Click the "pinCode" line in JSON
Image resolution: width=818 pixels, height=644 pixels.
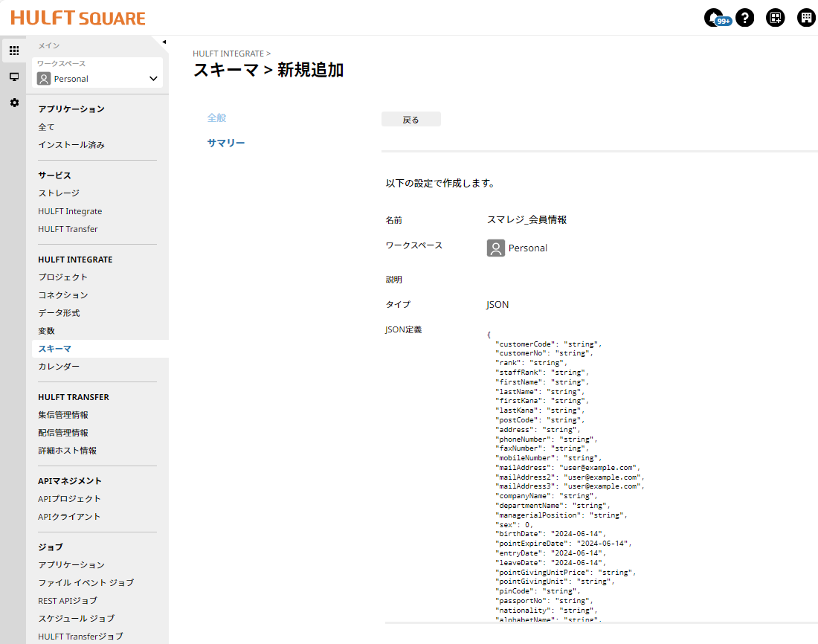click(x=538, y=591)
